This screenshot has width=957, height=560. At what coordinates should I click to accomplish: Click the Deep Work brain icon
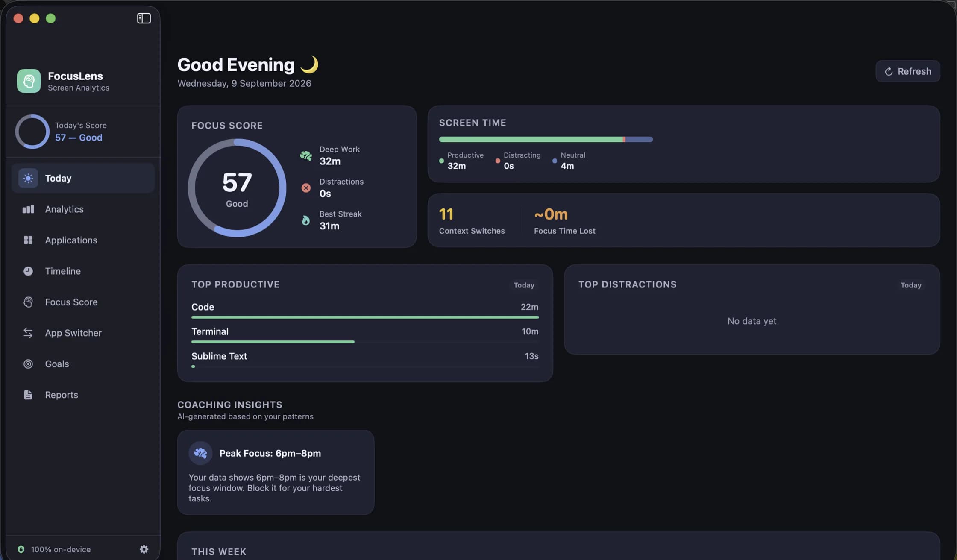coord(306,155)
